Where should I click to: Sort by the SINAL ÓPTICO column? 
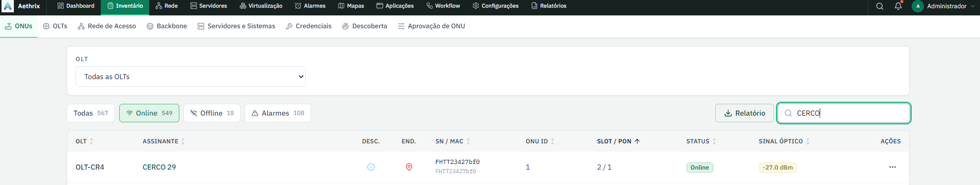784,141
